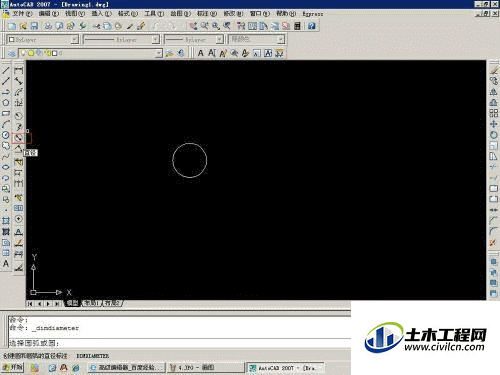The image size is (500, 375).
Task: Select the highlighted Diameter dimension tool
Action: [x=18, y=138]
